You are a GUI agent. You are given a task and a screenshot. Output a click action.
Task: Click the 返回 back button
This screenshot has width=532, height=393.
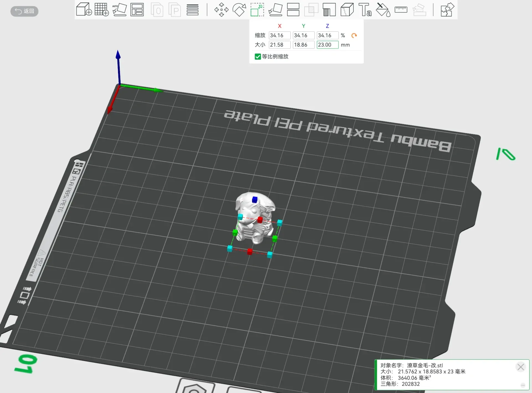(x=24, y=11)
